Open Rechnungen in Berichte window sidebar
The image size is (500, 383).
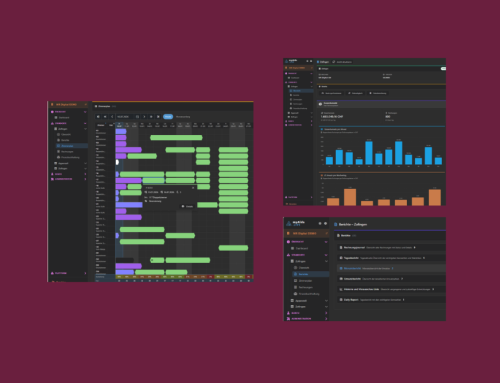303,287
